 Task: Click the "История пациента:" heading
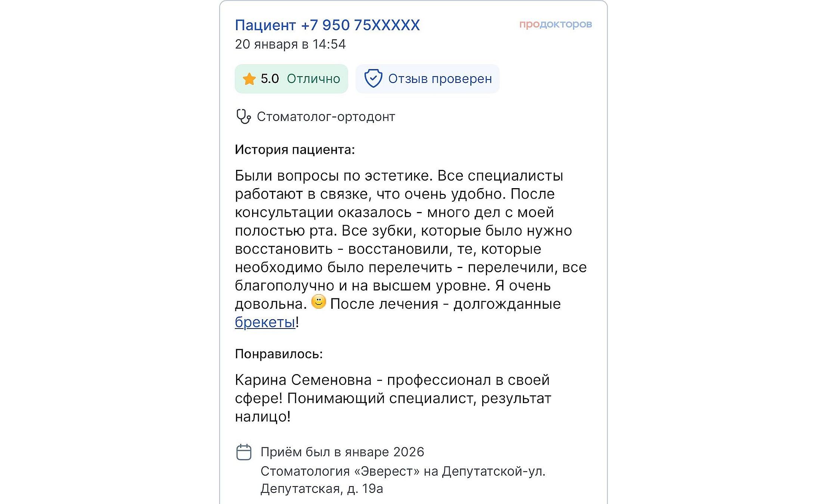click(295, 150)
